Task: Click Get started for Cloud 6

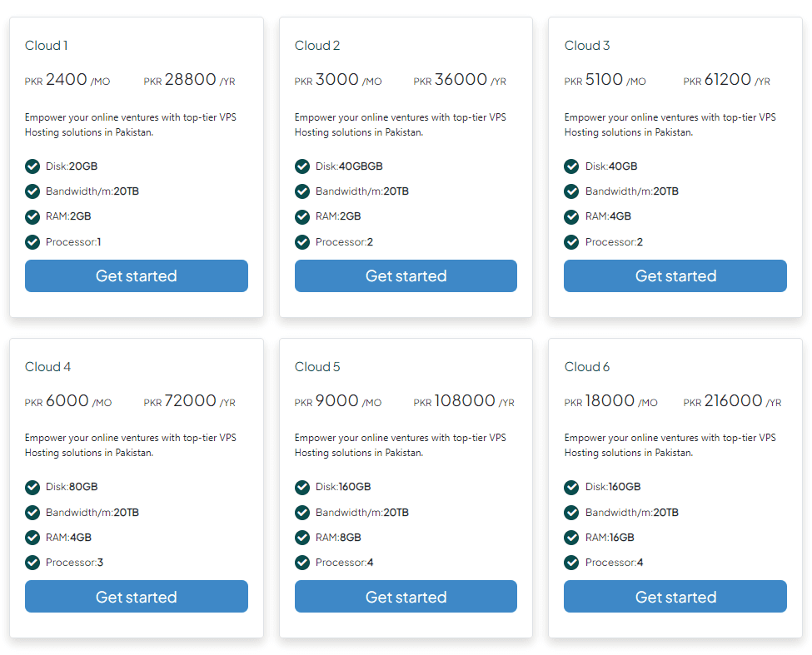Action: [675, 597]
